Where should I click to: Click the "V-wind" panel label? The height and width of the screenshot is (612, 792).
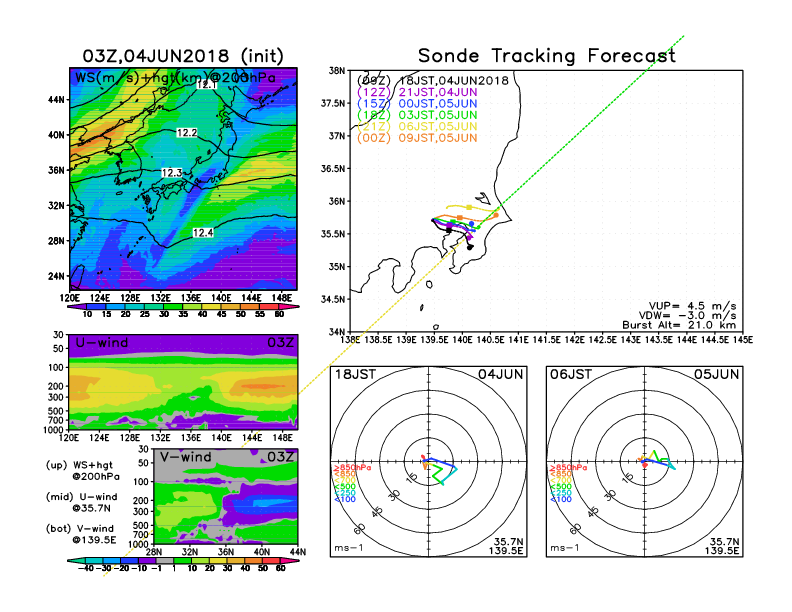[x=185, y=457]
